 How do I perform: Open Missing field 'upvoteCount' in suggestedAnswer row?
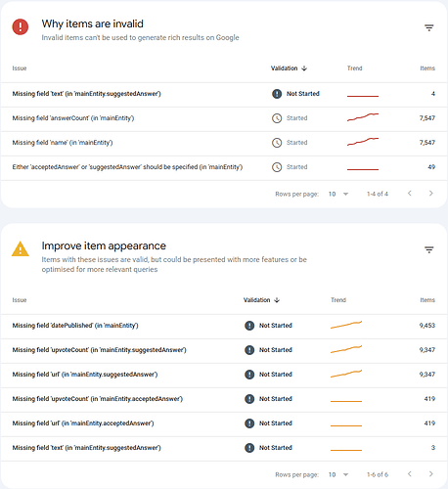(224, 350)
